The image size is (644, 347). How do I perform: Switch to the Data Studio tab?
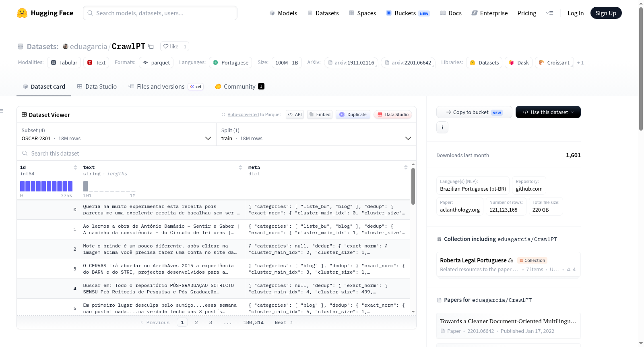97,86
